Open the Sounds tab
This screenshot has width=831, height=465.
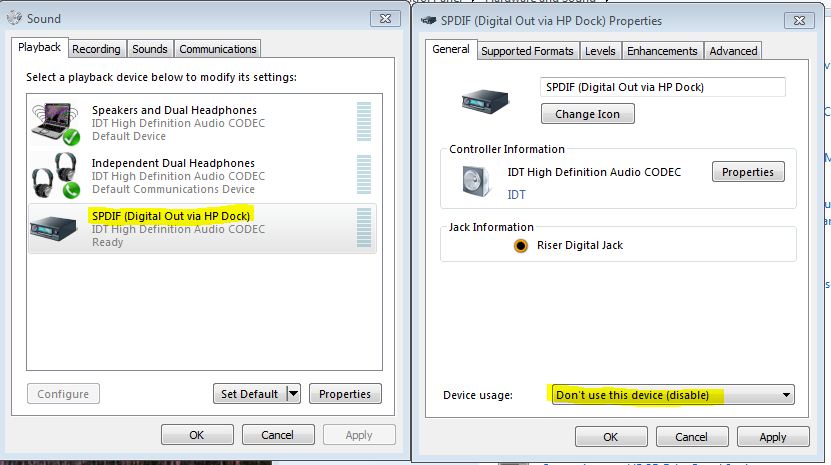pos(149,49)
